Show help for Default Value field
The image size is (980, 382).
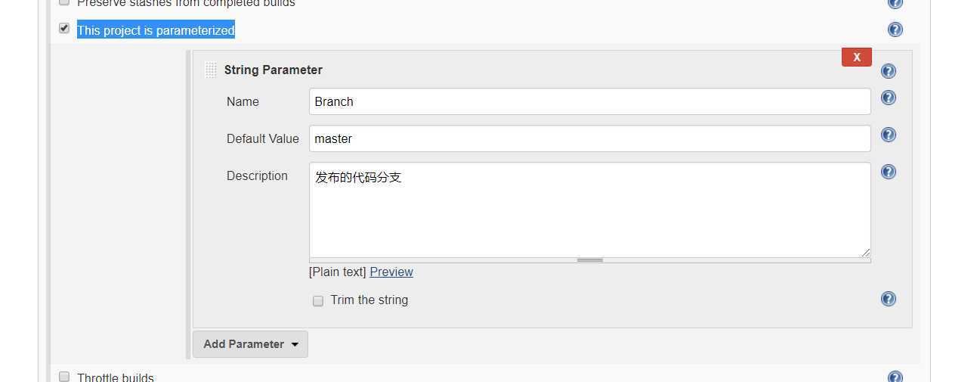click(889, 135)
